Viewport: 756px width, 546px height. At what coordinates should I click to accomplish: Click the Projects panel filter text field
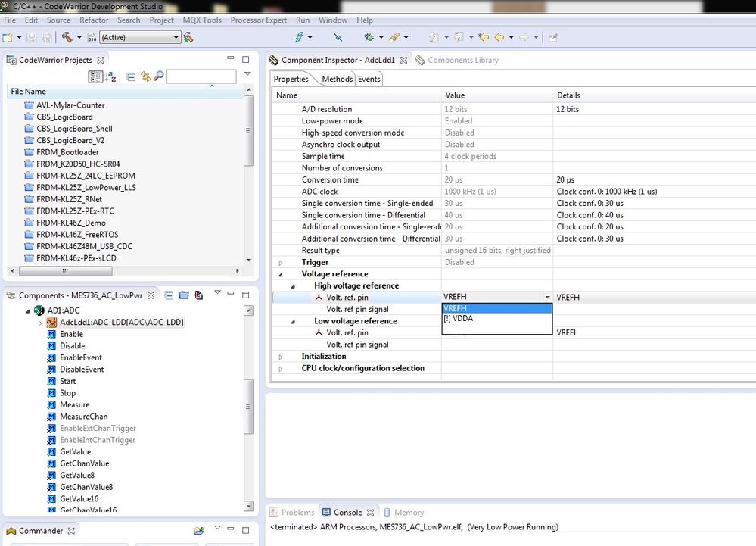201,76
